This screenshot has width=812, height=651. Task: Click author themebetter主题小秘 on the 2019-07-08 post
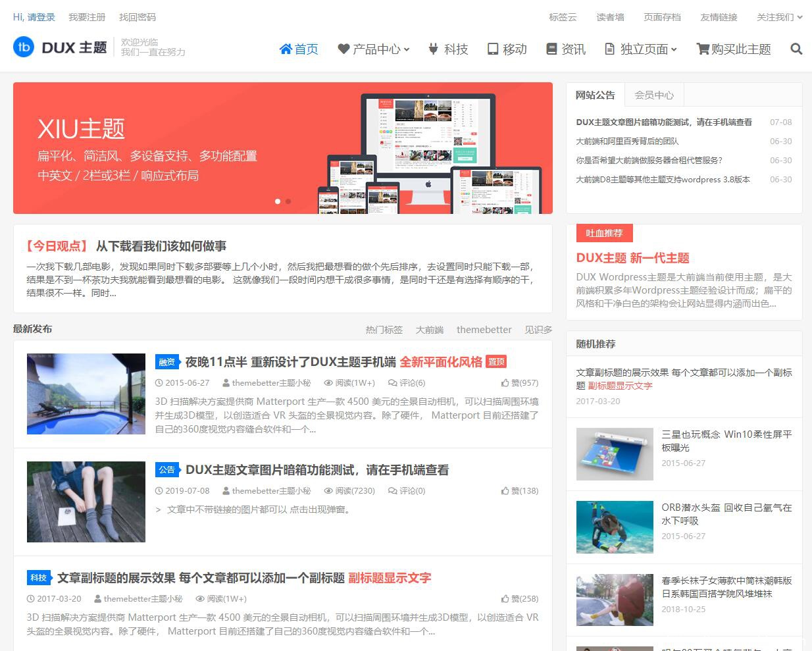coord(271,490)
